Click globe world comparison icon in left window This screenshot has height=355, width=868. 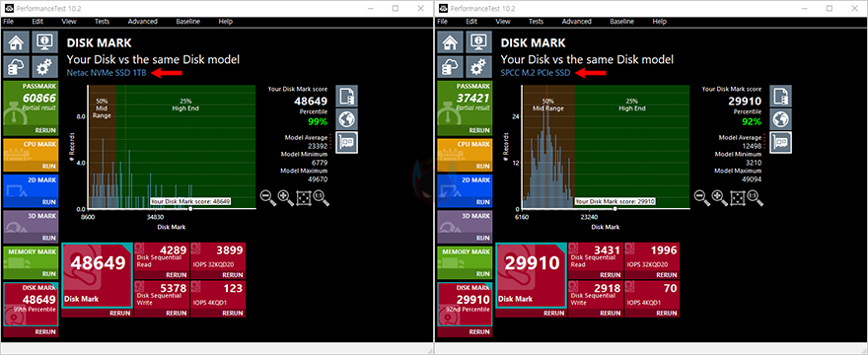[346, 119]
